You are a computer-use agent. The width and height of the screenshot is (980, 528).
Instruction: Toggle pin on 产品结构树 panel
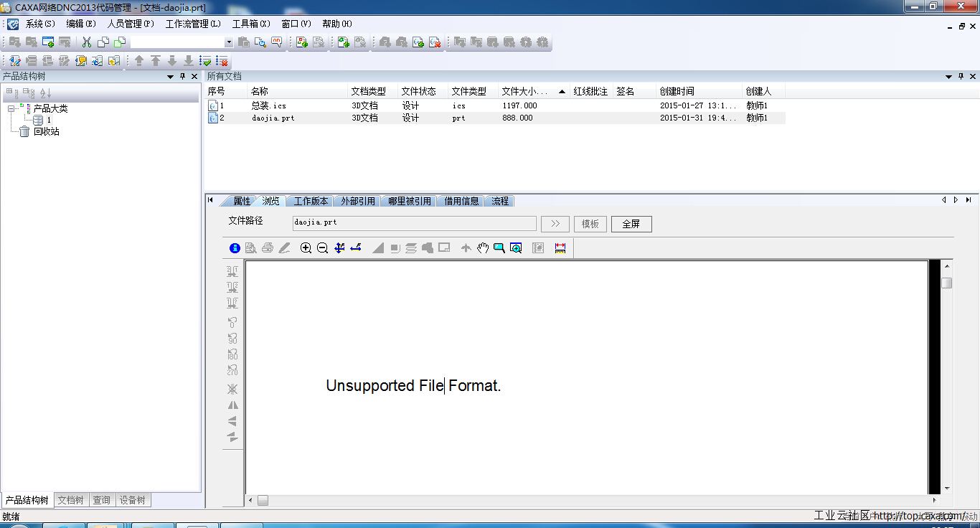pos(182,76)
